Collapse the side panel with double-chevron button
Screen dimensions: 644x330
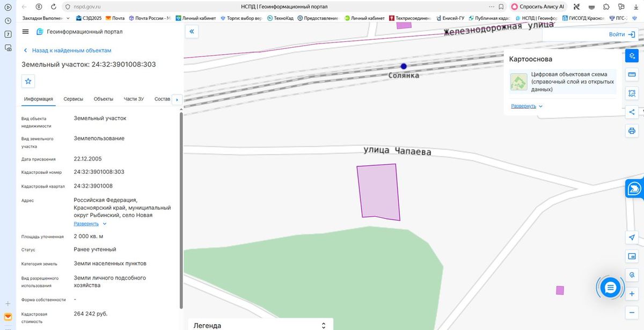click(192, 32)
